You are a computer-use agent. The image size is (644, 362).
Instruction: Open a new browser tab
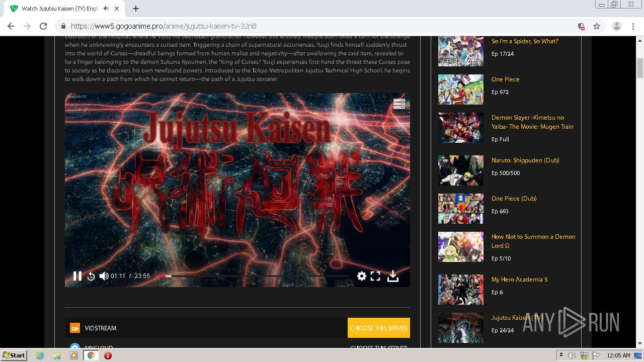pyautogui.click(x=136, y=9)
